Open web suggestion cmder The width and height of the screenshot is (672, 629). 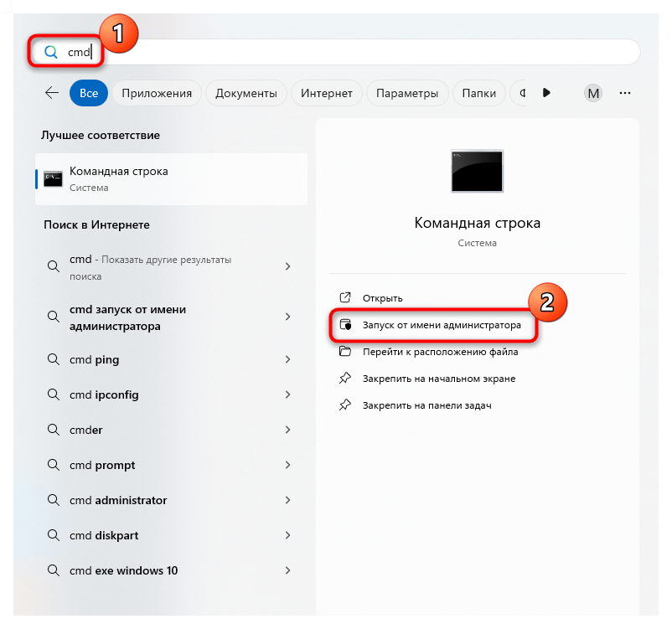pyautogui.click(x=172, y=430)
